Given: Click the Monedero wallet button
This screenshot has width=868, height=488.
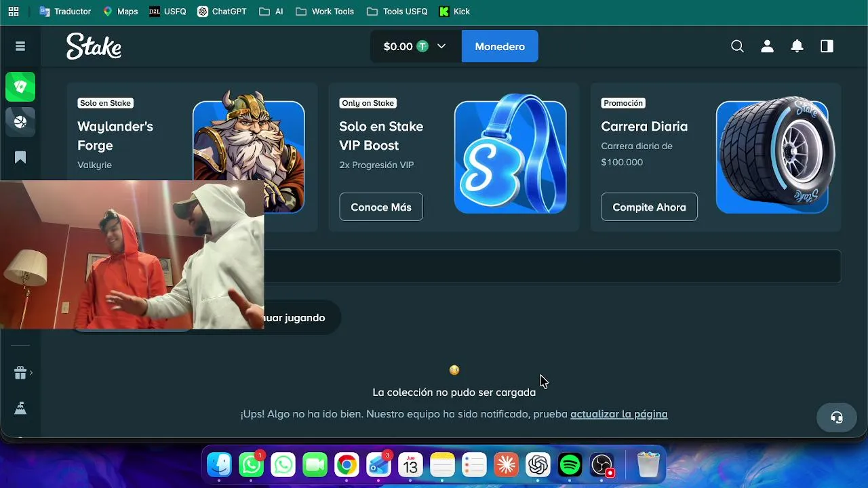Looking at the screenshot, I should point(500,46).
